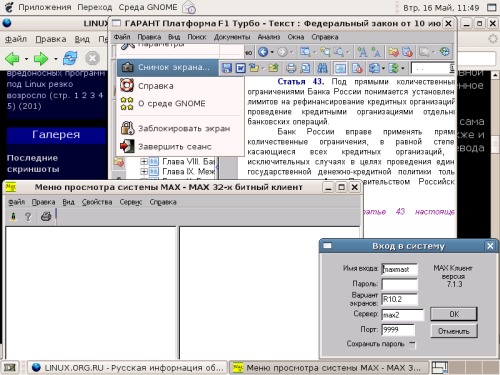The width and height of the screenshot is (500, 375).
Task: Select Справка in GNOME desktop menu
Action: coord(180,86)
